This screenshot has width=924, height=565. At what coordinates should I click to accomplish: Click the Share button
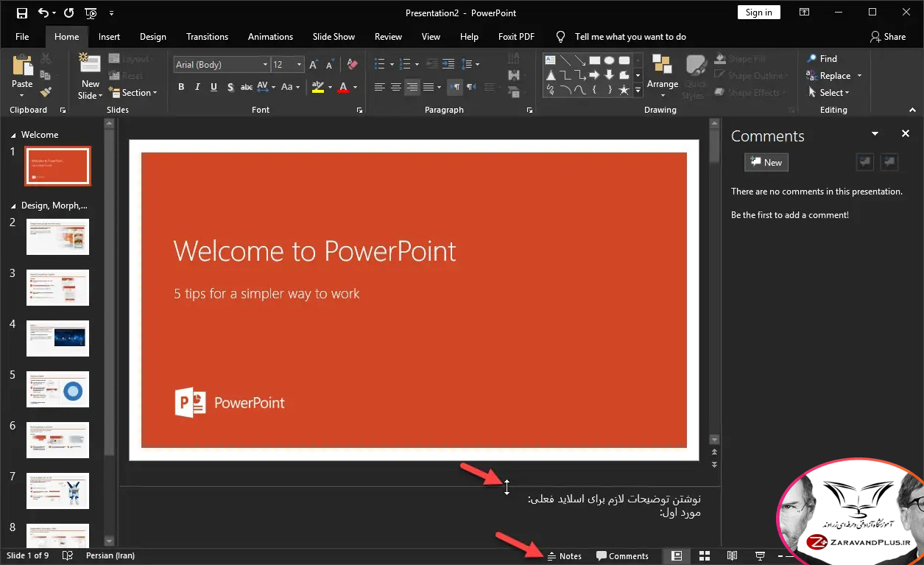point(888,37)
